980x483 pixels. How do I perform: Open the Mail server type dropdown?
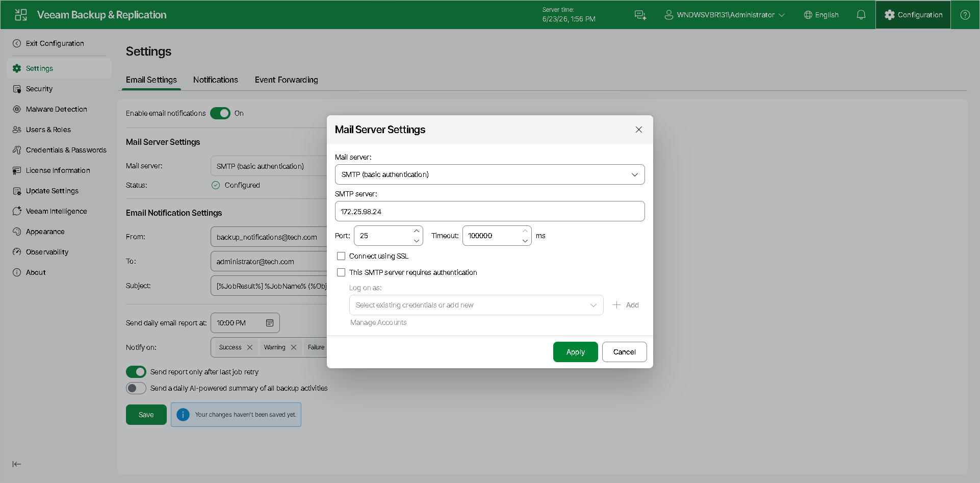pos(490,174)
